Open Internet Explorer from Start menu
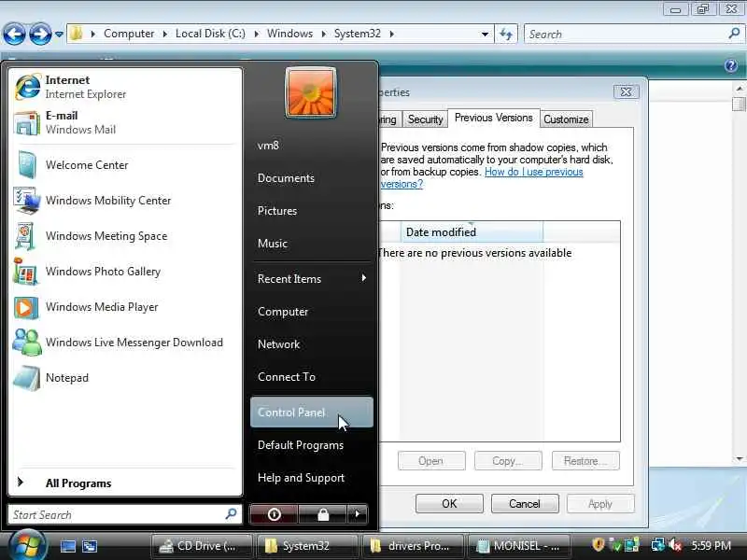The height and width of the screenshot is (560, 747). pyautogui.click(x=125, y=87)
